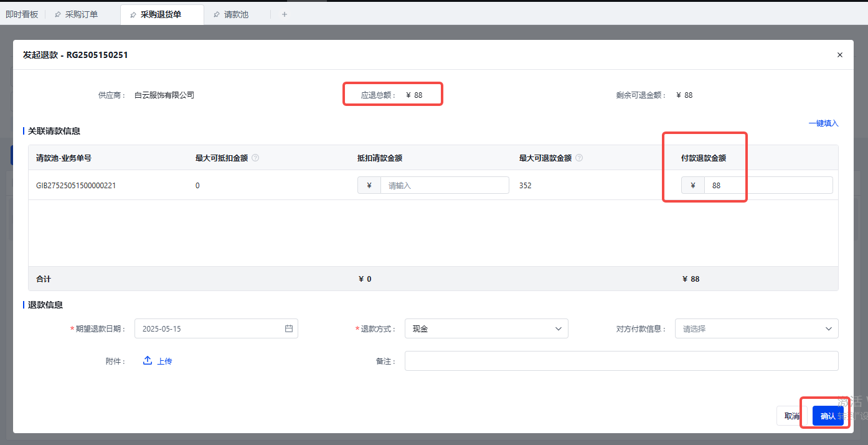Click supplier name 白云服饰有限公司
868x445 pixels.
pos(164,95)
